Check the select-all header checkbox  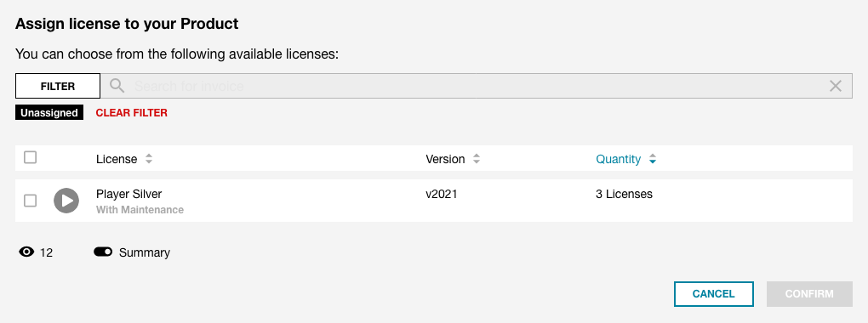click(x=31, y=157)
